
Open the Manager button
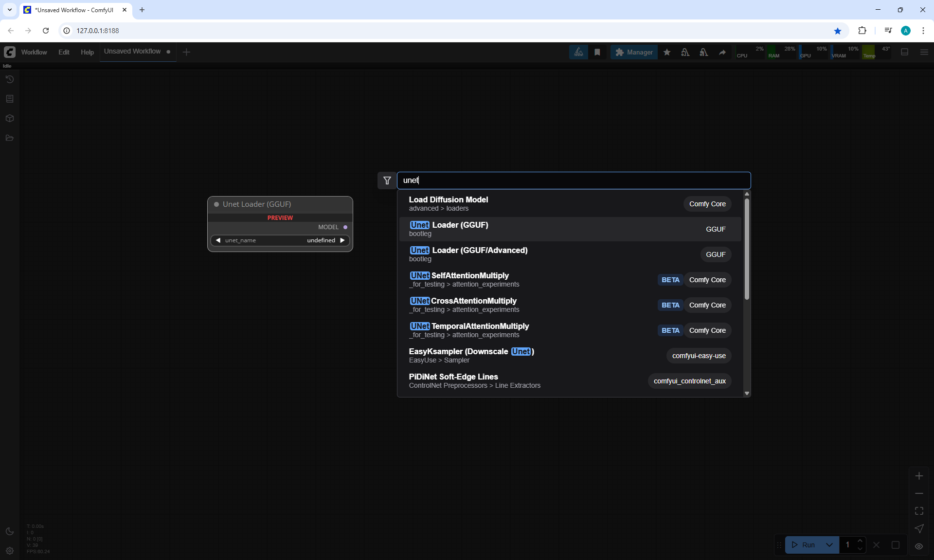click(x=634, y=52)
